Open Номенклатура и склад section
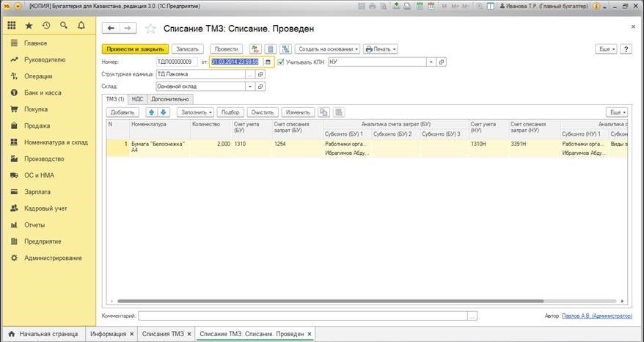 click(56, 142)
